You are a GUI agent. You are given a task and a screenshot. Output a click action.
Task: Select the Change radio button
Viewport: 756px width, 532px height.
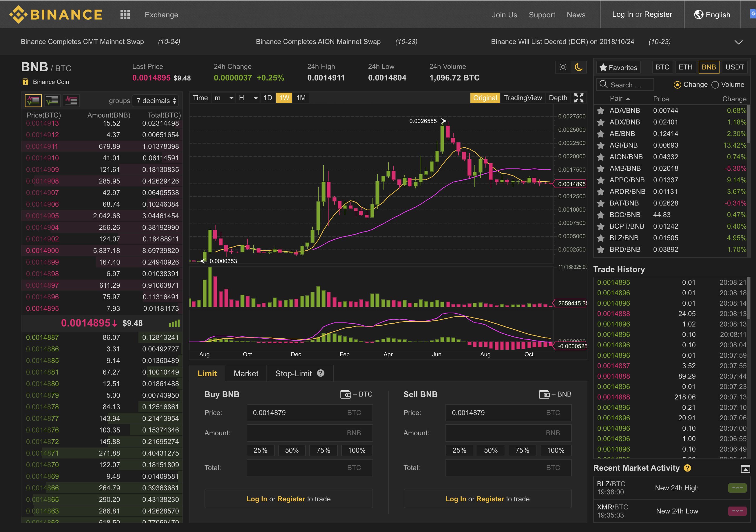(x=677, y=85)
